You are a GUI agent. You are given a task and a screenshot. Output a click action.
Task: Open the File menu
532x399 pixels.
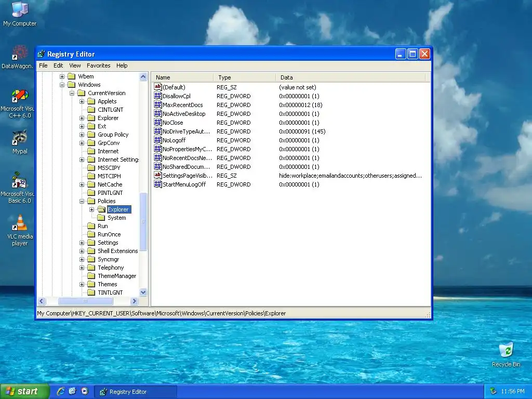tap(43, 65)
